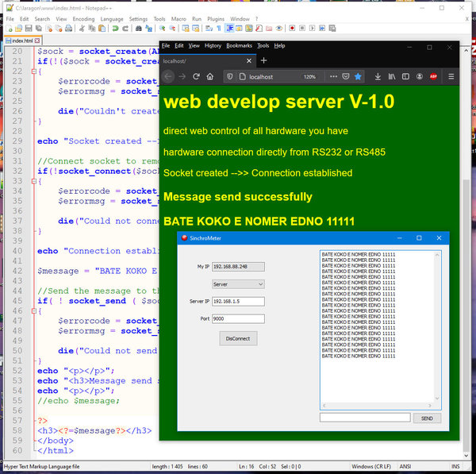Open a new Firefox tab with plus
The height and width of the screenshot is (474, 476).
pyautogui.click(x=263, y=60)
